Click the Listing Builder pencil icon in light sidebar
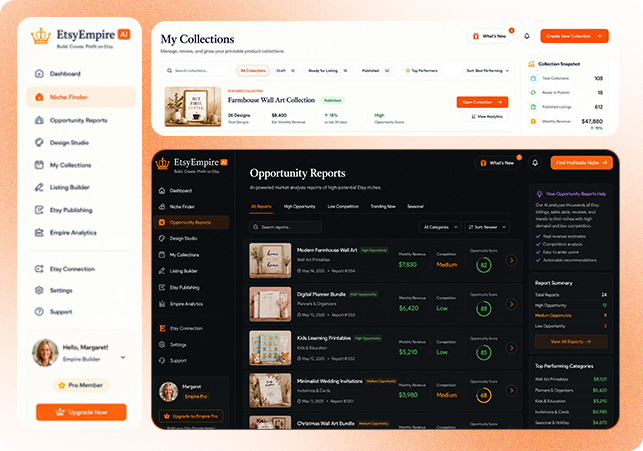Image resolution: width=643 pixels, height=451 pixels. pyautogui.click(x=39, y=187)
